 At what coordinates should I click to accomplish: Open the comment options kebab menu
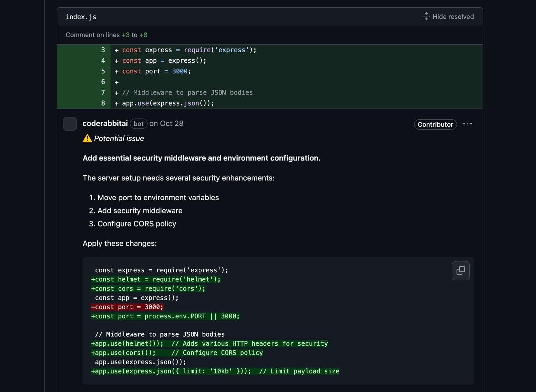pos(467,124)
